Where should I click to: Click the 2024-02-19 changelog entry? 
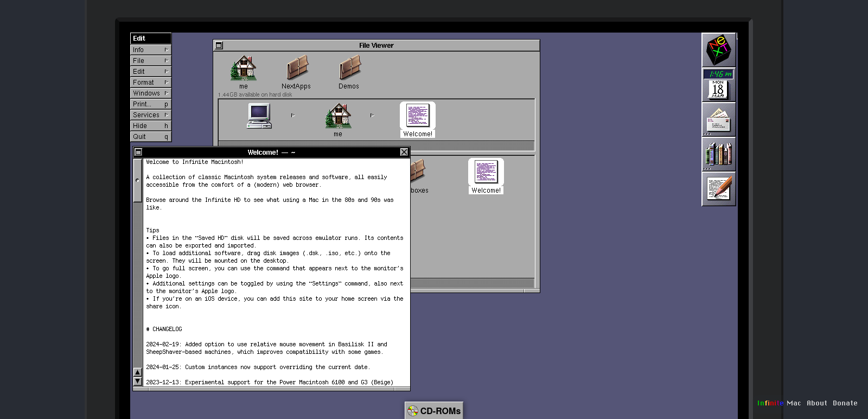click(x=266, y=348)
